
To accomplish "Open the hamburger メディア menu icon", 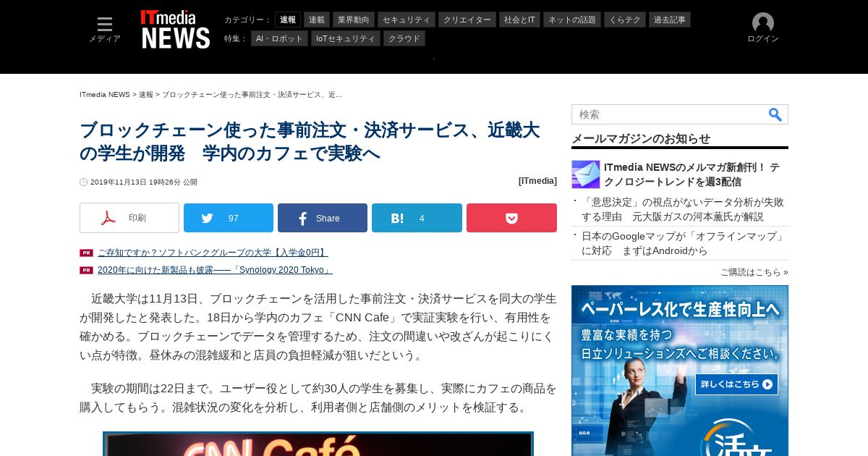I will coord(105,25).
